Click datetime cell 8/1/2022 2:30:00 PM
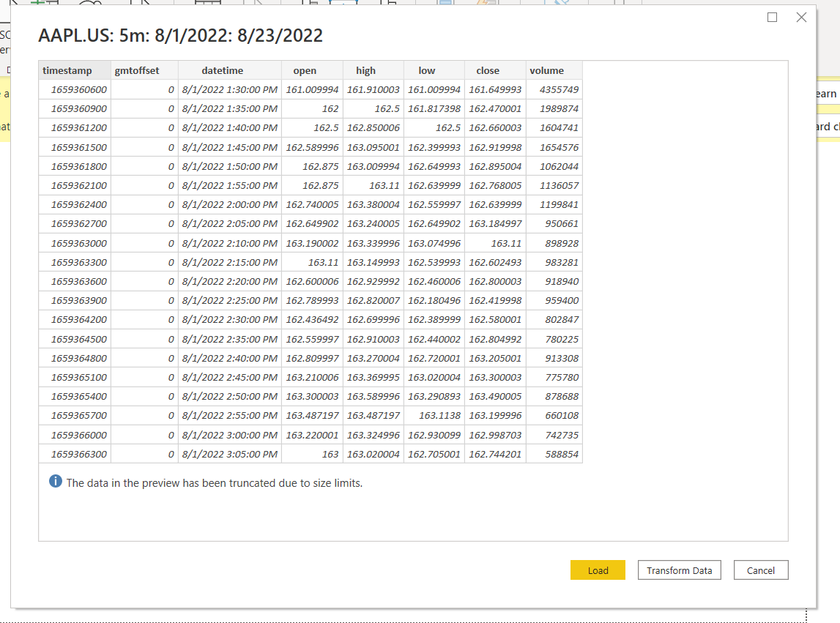The image size is (840, 623). 230,319
